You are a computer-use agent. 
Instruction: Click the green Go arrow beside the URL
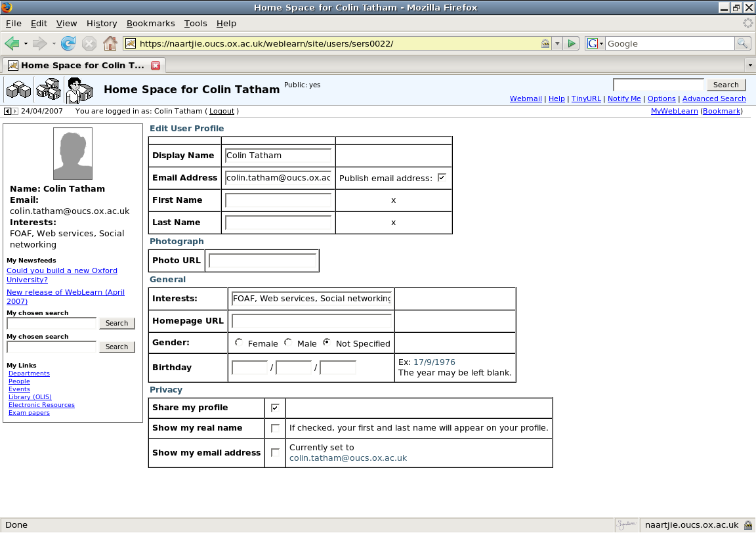click(572, 44)
